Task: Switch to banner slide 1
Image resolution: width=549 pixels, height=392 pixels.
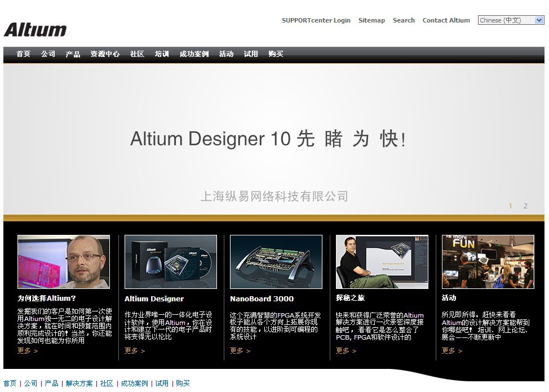Action: click(511, 206)
